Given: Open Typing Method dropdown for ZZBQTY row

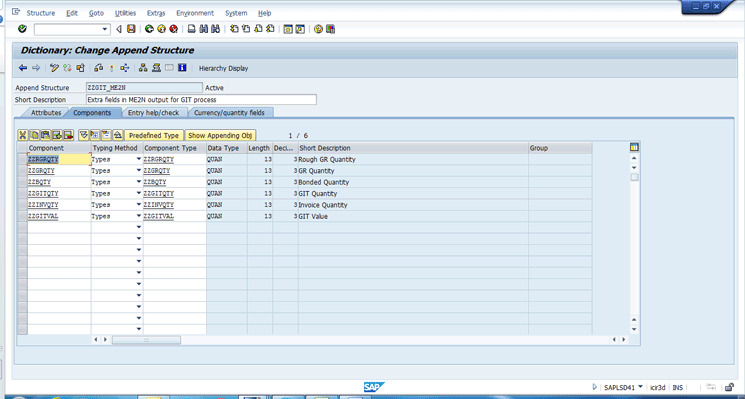Looking at the screenshot, I should [139, 182].
